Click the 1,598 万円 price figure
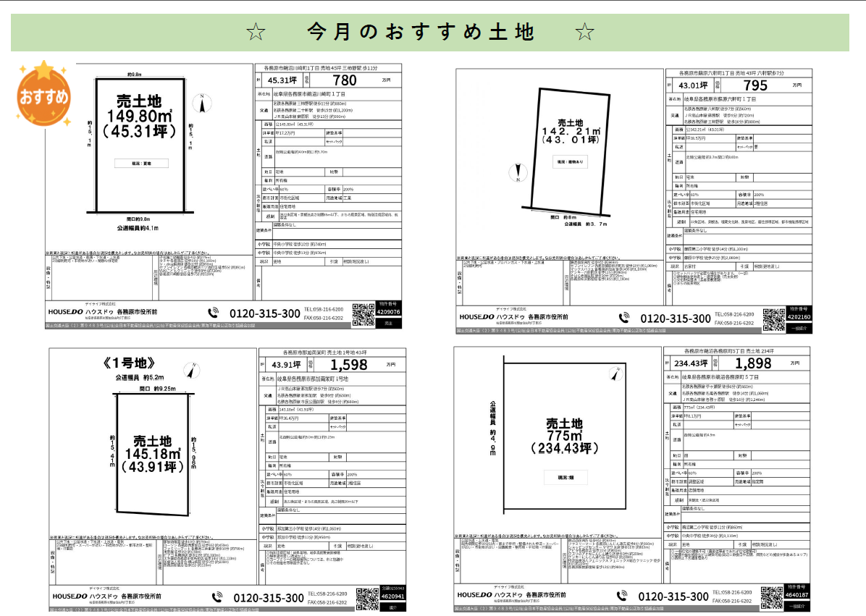The image size is (866, 616). 353,365
